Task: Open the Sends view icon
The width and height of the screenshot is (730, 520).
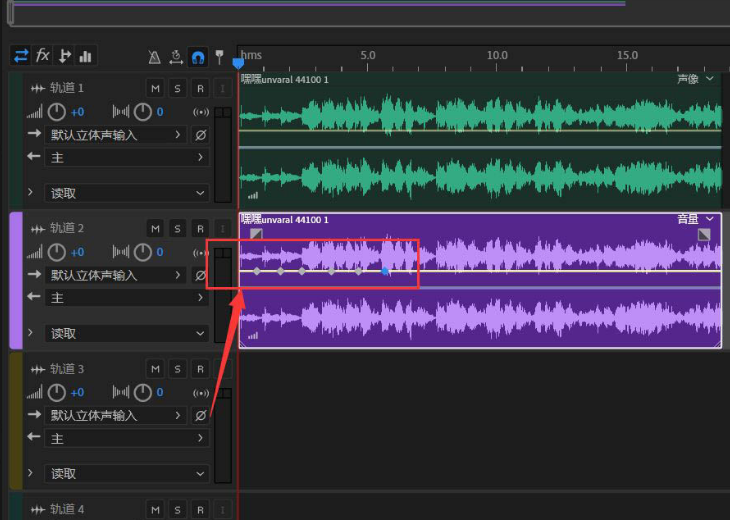Action: (x=64, y=56)
